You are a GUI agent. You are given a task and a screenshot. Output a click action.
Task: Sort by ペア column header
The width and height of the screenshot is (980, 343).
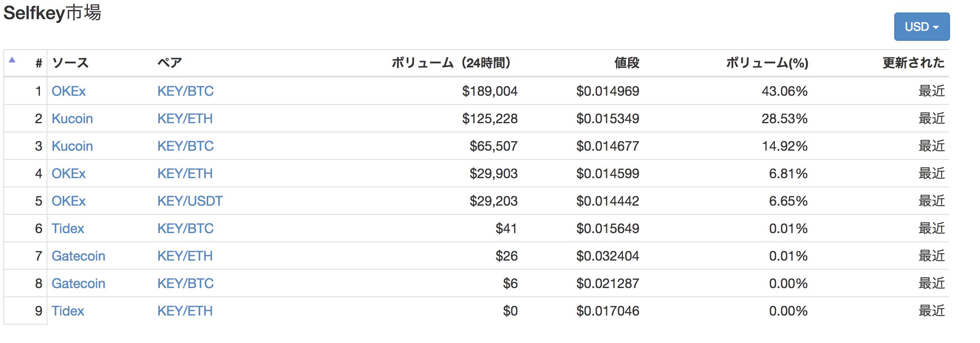coord(169,63)
